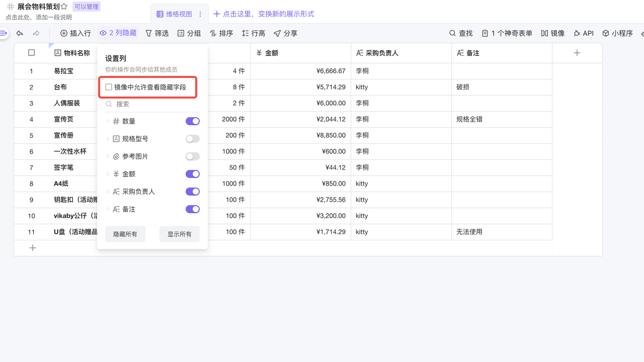This screenshot has width=644, height=362.
Task: Show the 规格型号 column switch
Action: pos(192,139)
